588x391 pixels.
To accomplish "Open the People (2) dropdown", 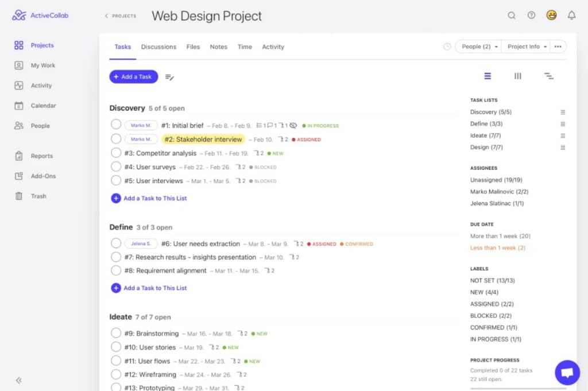I will pyautogui.click(x=479, y=47).
